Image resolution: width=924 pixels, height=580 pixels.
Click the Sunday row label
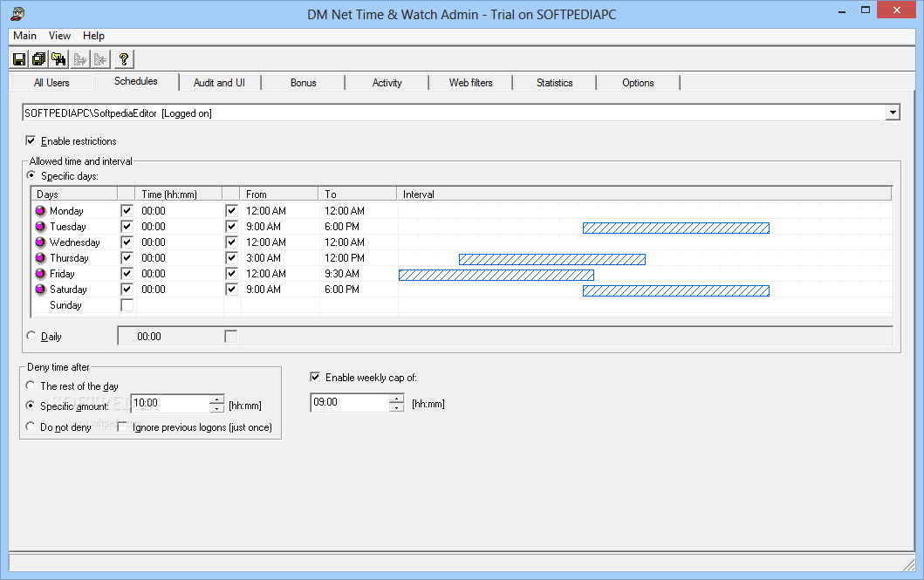point(65,305)
